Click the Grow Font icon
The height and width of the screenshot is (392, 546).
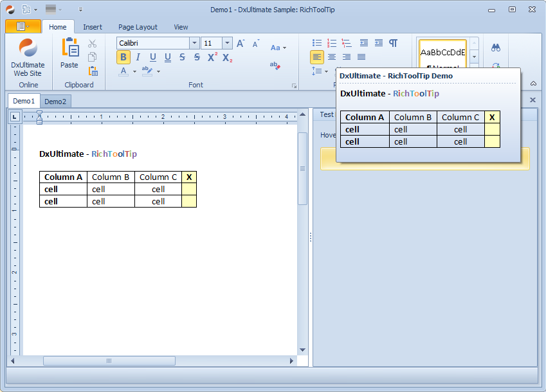click(241, 44)
